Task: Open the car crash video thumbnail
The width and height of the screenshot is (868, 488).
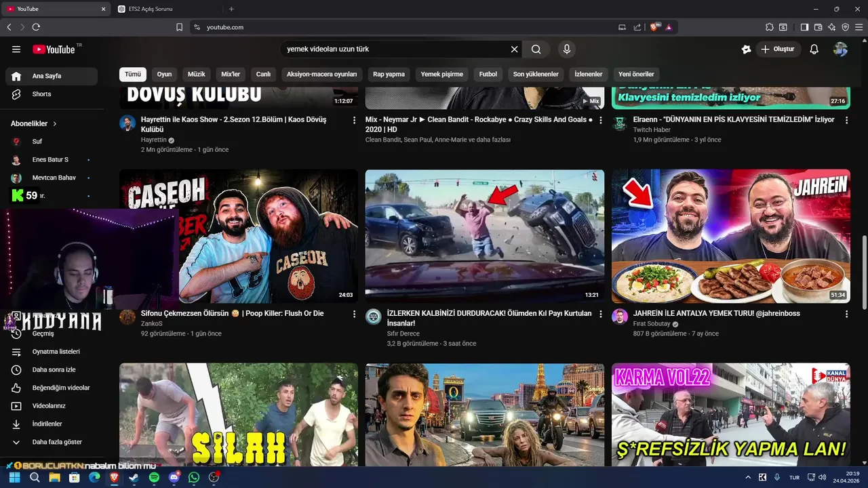Action: point(485,236)
